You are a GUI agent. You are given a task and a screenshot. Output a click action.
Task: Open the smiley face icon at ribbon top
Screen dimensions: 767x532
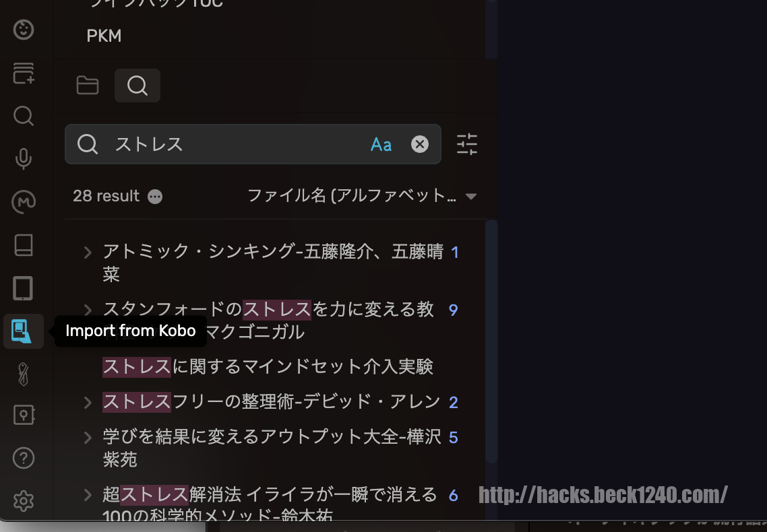point(23,30)
